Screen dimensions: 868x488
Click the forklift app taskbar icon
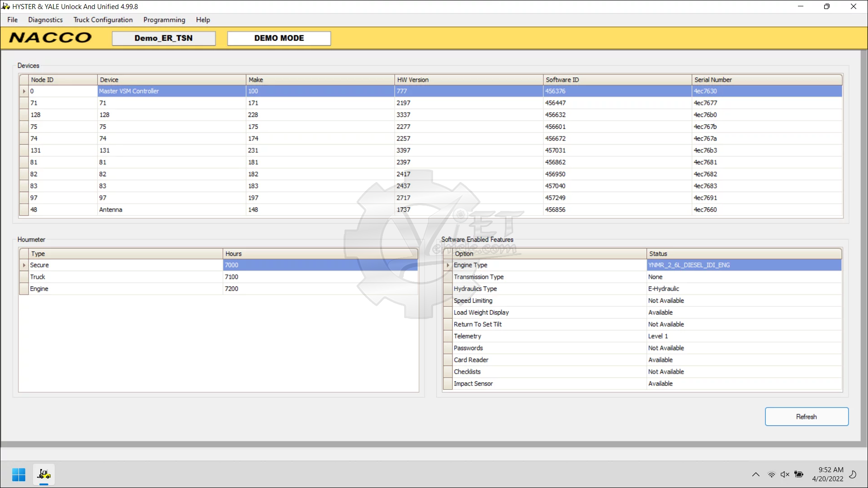44,474
